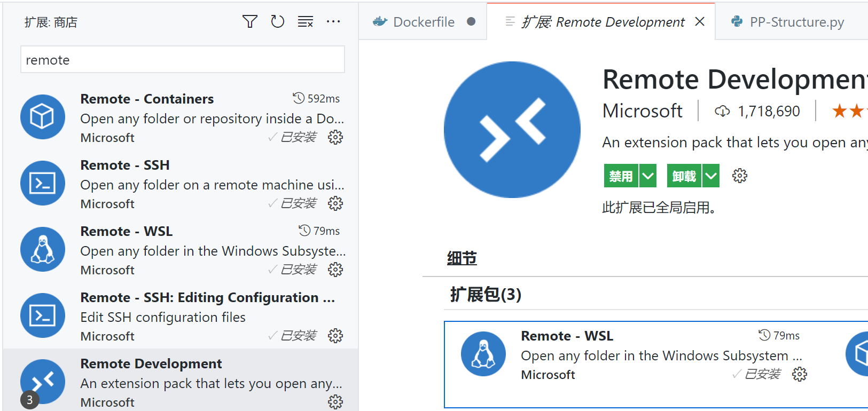Image resolution: width=868 pixels, height=411 pixels.
Task: Click the Remote - Containers icon in pack
Action: [x=857, y=354]
